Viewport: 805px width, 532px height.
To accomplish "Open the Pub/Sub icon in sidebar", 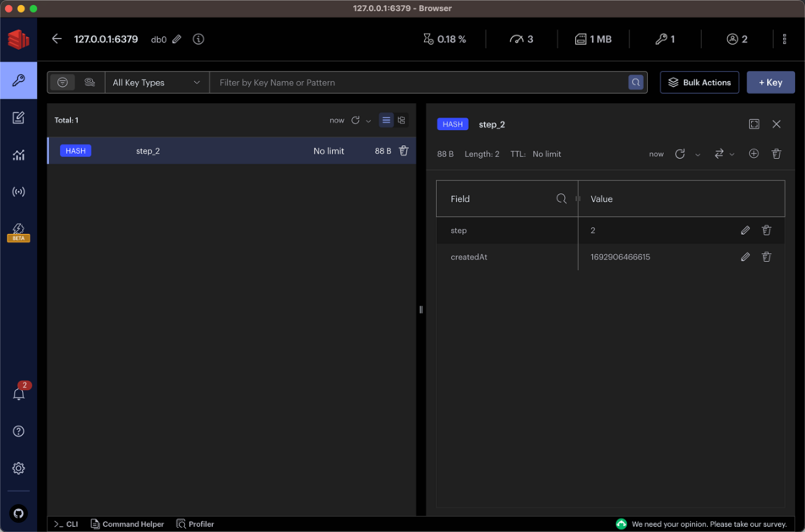I will tap(19, 192).
